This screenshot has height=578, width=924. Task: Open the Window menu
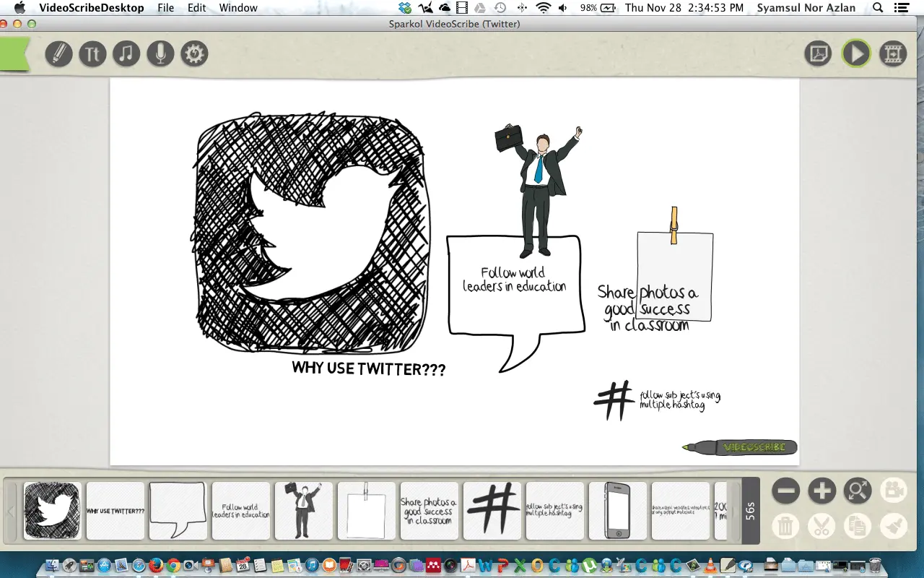click(238, 8)
